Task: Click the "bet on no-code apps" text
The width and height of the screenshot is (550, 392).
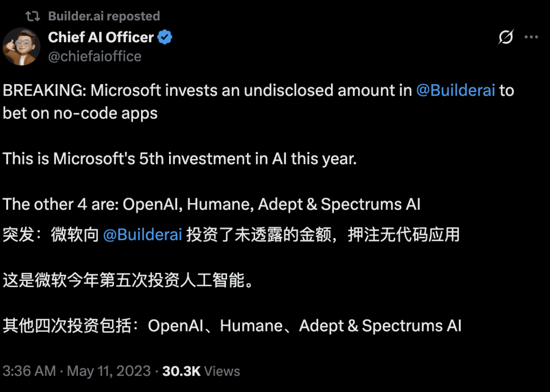Action: click(x=80, y=113)
